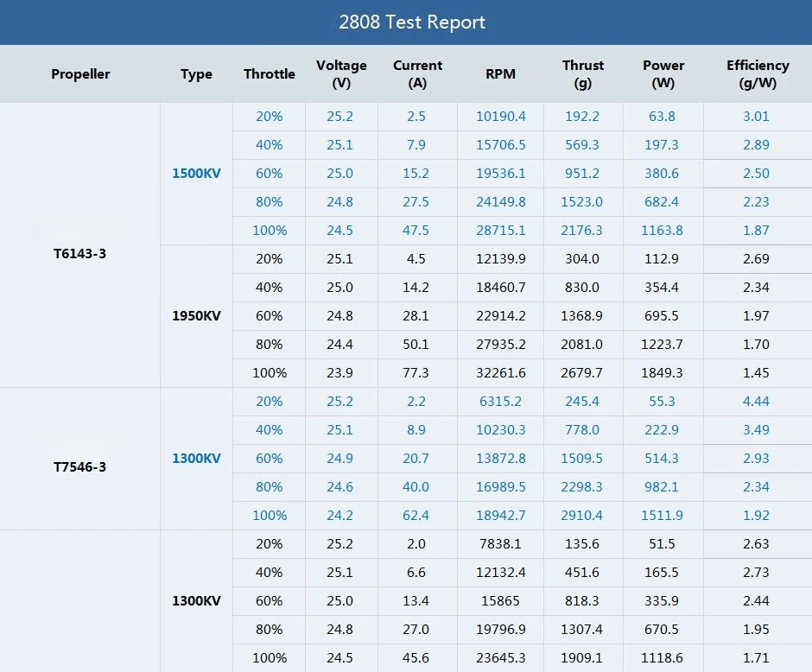The width and height of the screenshot is (812, 672).
Task: Click the power value 1849.3
Action: point(663,373)
